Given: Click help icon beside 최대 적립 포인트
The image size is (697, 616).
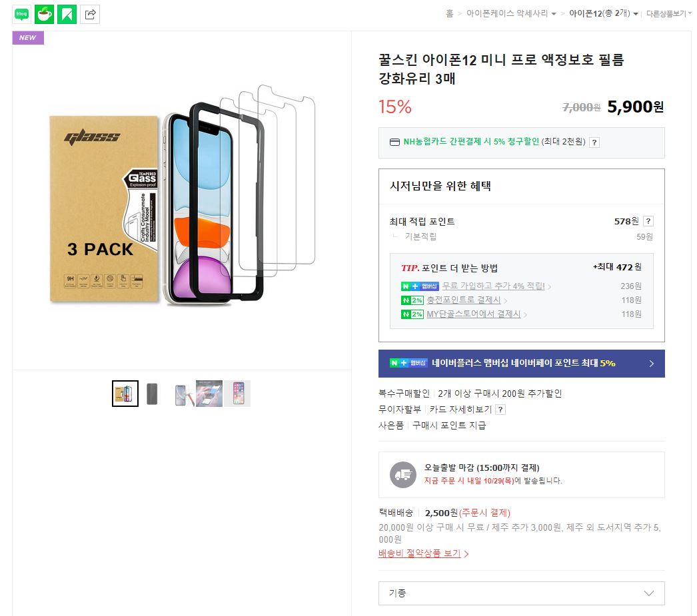Looking at the screenshot, I should [x=648, y=222].
